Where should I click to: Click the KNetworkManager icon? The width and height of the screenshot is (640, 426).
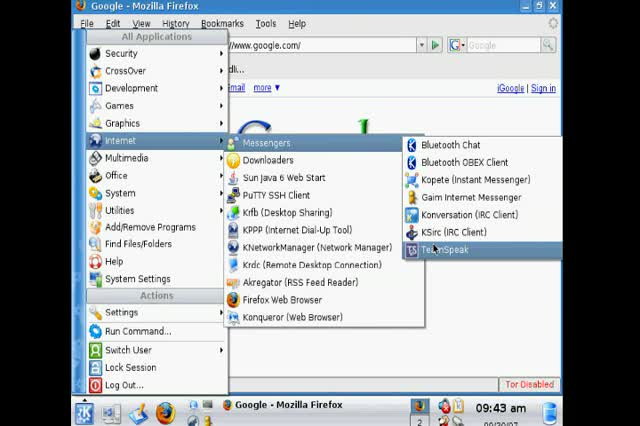point(233,248)
